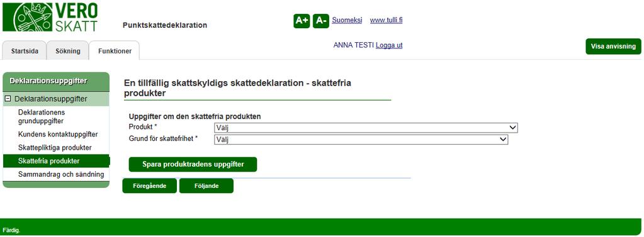
Task: Go to Kundens kontaktuppgifter
Action: 58,134
